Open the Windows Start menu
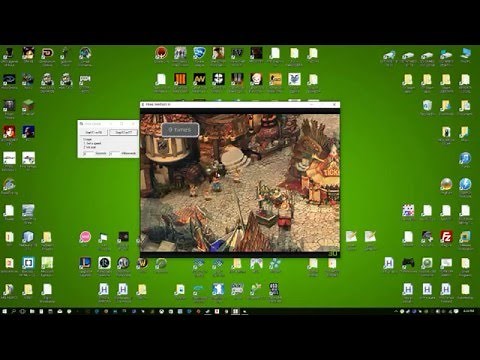480x360 pixels. (4, 311)
